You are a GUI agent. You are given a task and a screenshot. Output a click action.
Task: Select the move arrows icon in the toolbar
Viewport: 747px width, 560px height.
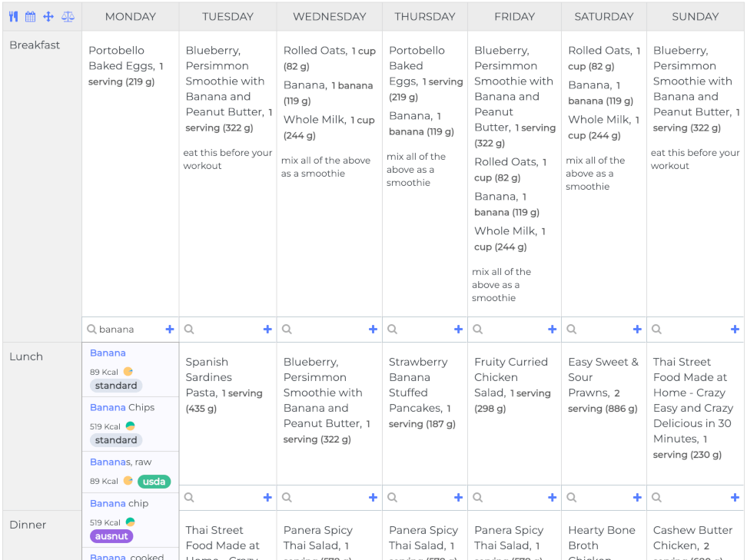pos(48,17)
